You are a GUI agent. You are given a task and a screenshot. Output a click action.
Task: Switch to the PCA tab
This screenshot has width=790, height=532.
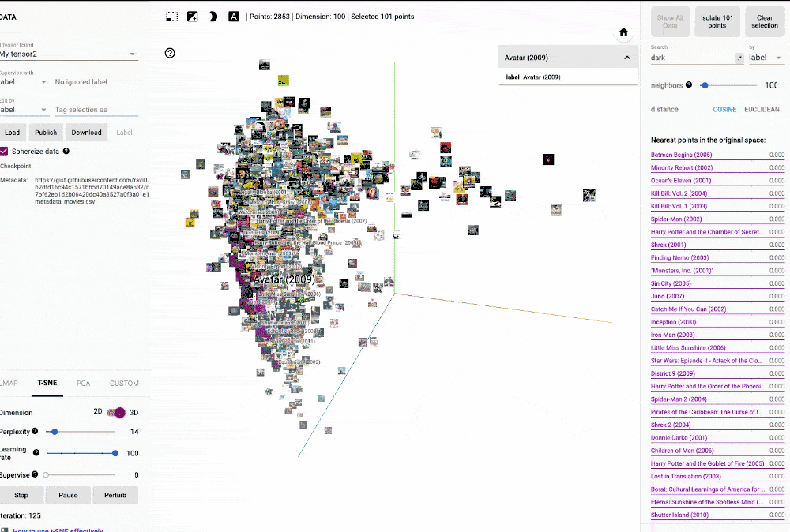(x=84, y=383)
